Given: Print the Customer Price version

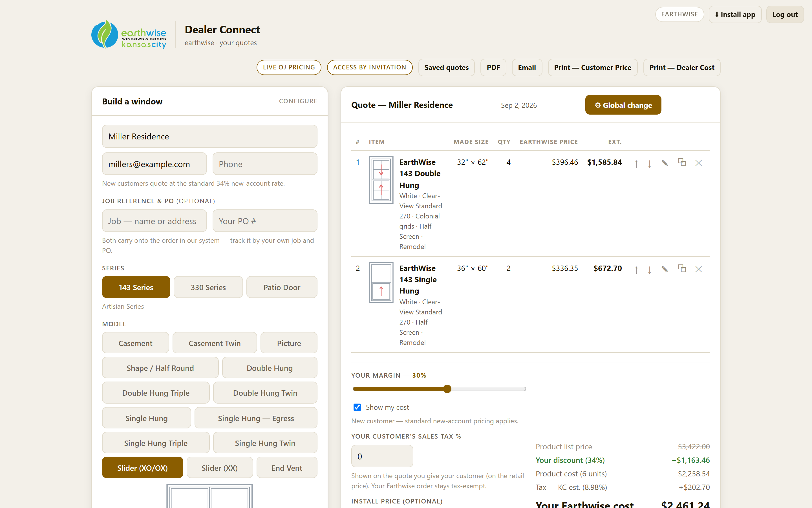Looking at the screenshot, I should coord(593,67).
